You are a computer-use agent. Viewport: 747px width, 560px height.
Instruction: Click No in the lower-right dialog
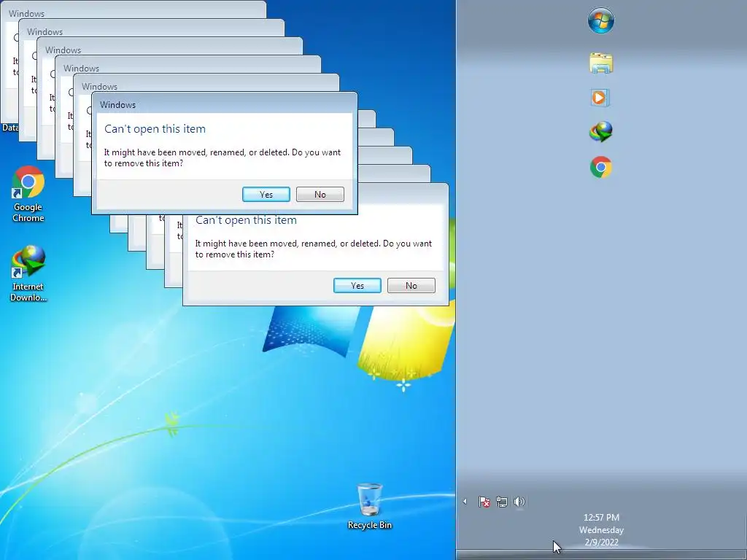[x=411, y=286]
